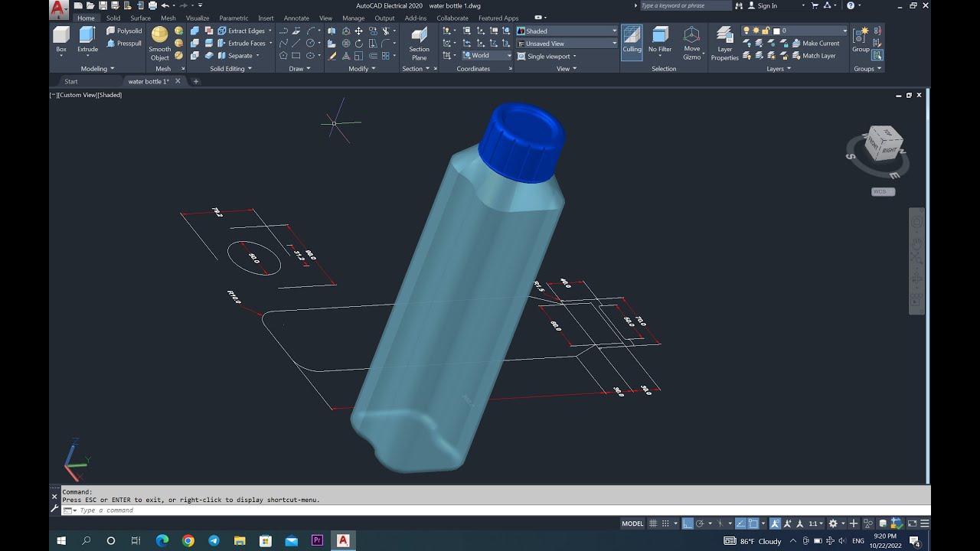Click the Group objects tool
The width and height of the screenshot is (980, 551).
861,40
